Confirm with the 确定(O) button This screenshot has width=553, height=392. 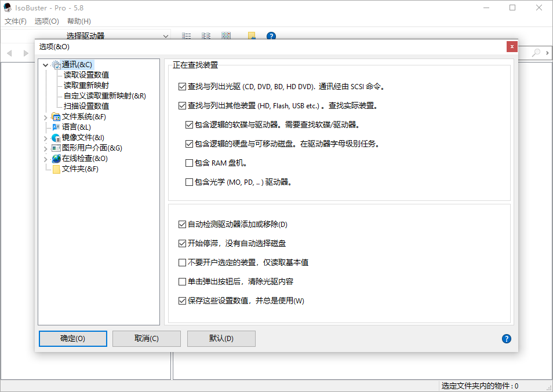coord(73,339)
